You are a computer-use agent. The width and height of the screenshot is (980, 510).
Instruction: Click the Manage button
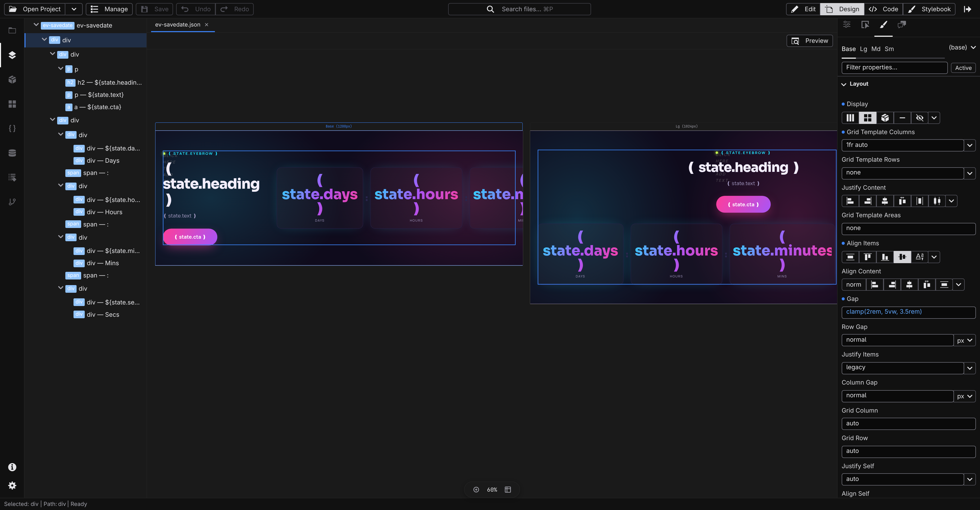109,9
